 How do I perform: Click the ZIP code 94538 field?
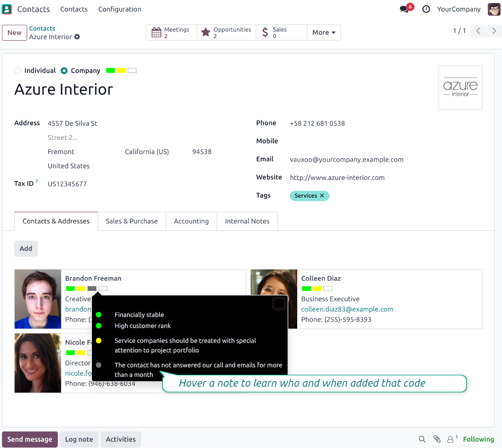[x=202, y=152]
